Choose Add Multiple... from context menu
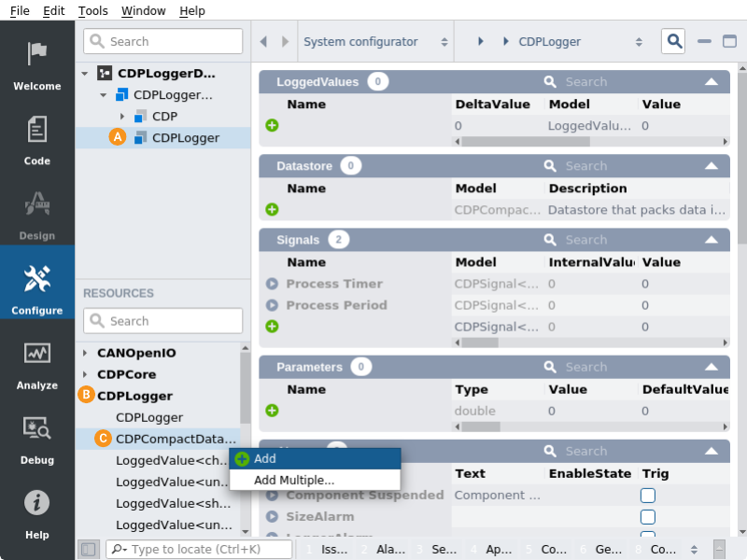The width and height of the screenshot is (747, 560). 294,480
